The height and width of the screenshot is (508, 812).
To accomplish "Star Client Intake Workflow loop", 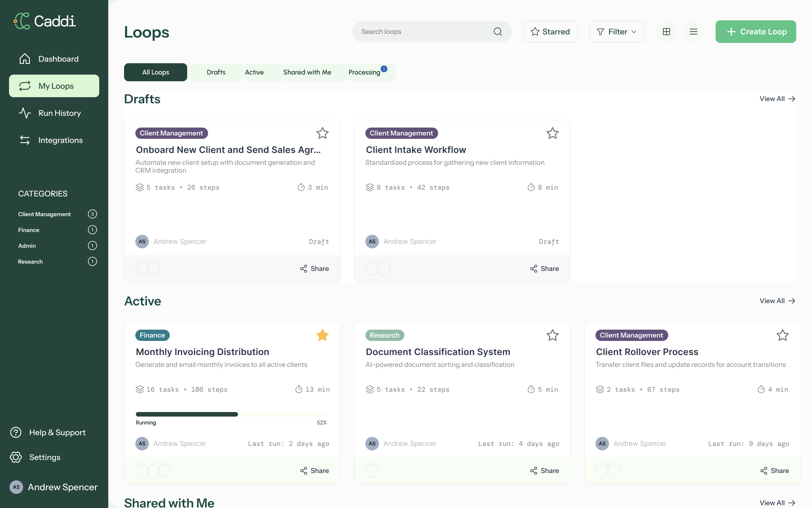I will tap(552, 133).
